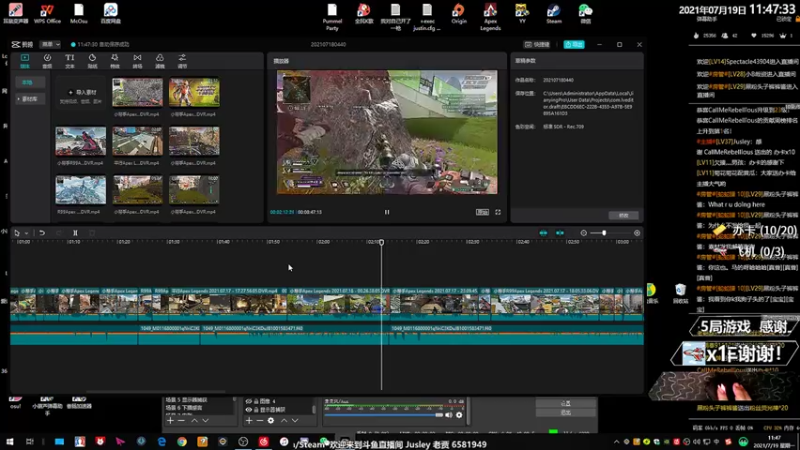This screenshot has width=800, height=450.
Task: Click the Import Material plus button
Action: coord(82,92)
